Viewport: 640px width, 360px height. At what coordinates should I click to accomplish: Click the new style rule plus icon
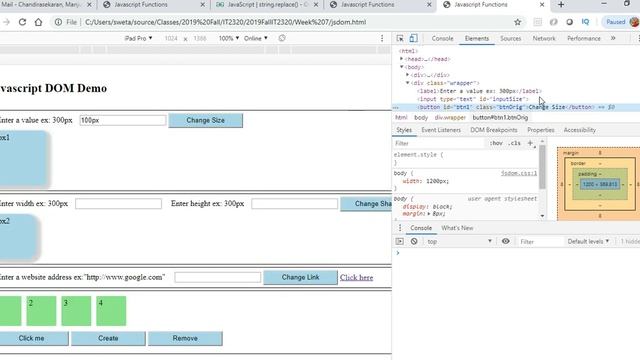[x=530, y=143]
